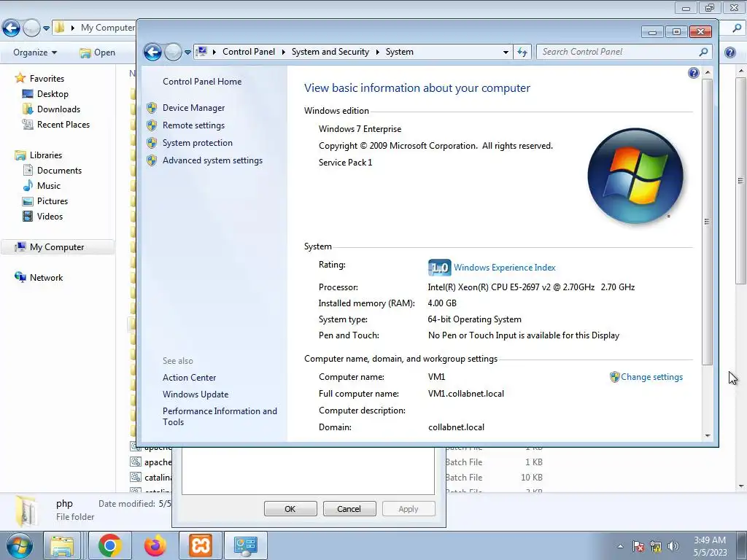The image size is (747, 560).
Task: Go to Control Panel Home
Action: tap(202, 82)
